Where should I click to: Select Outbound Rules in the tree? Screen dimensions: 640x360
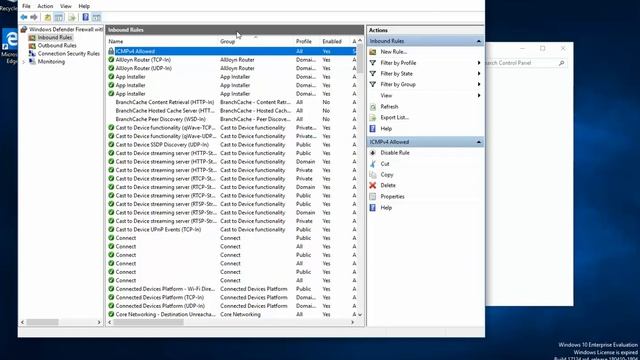(x=57, y=46)
